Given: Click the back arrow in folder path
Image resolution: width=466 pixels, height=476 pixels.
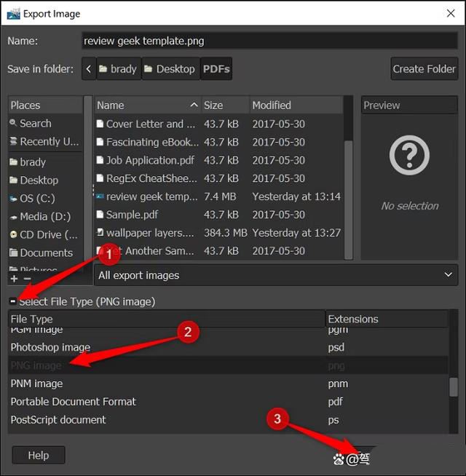Looking at the screenshot, I should 89,69.
